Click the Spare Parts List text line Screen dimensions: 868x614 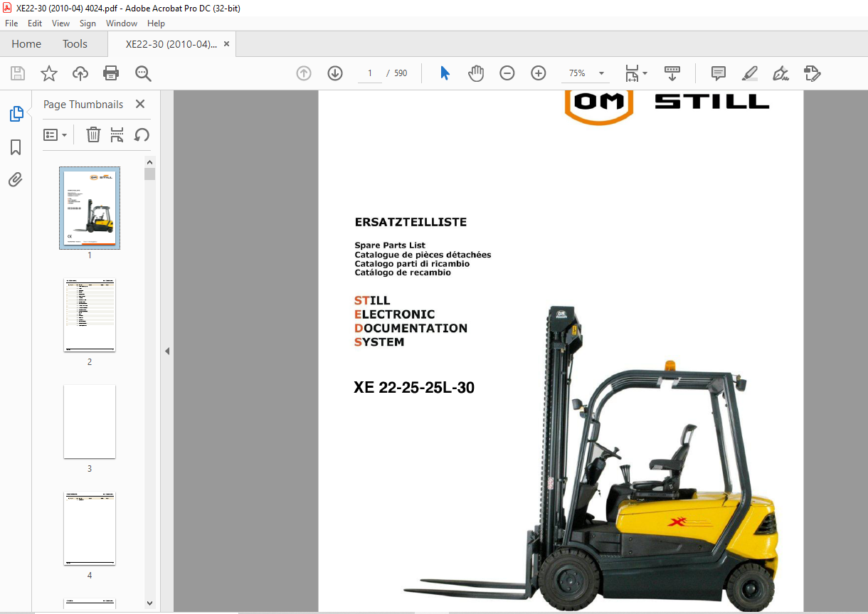click(390, 245)
